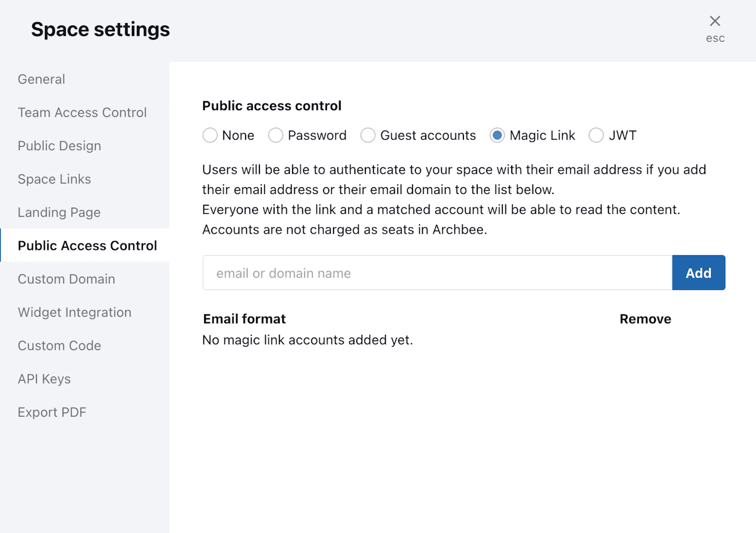Image resolution: width=756 pixels, height=533 pixels.
Task: Go to Widget Integration settings
Action: pyautogui.click(x=75, y=312)
